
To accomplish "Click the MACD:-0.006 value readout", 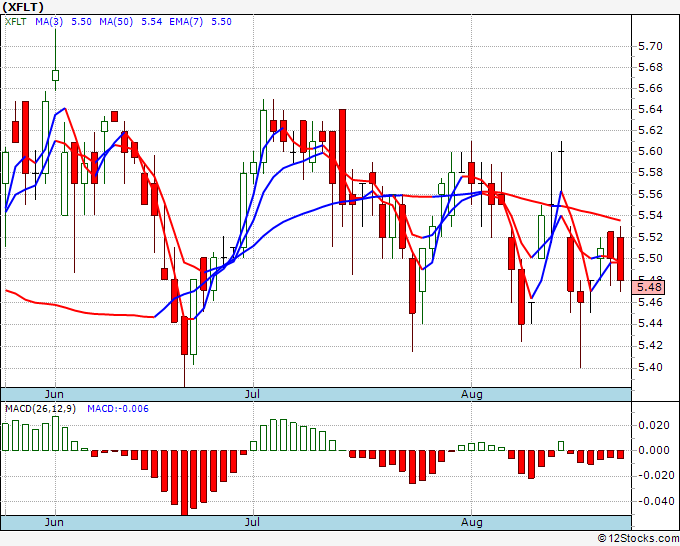I will 118,409.
